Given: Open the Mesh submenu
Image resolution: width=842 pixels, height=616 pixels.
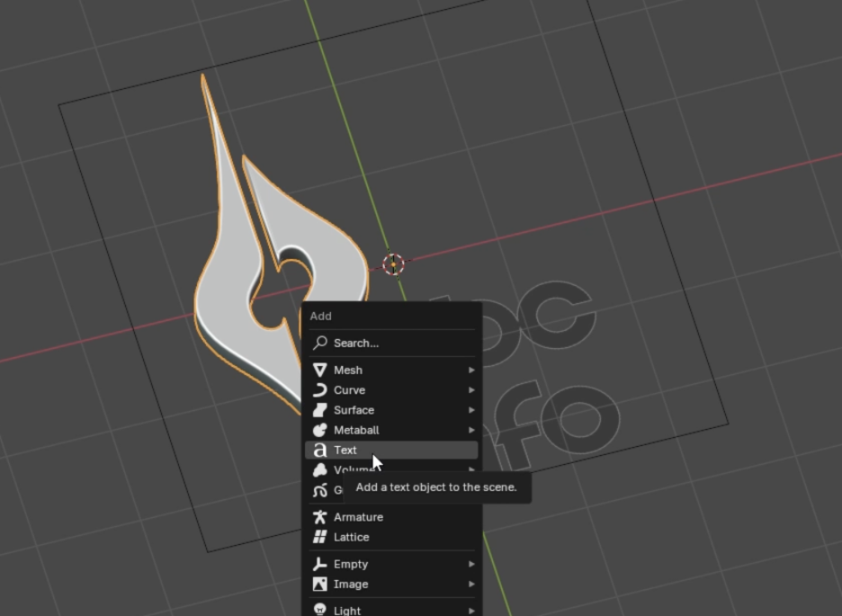Looking at the screenshot, I should point(391,370).
